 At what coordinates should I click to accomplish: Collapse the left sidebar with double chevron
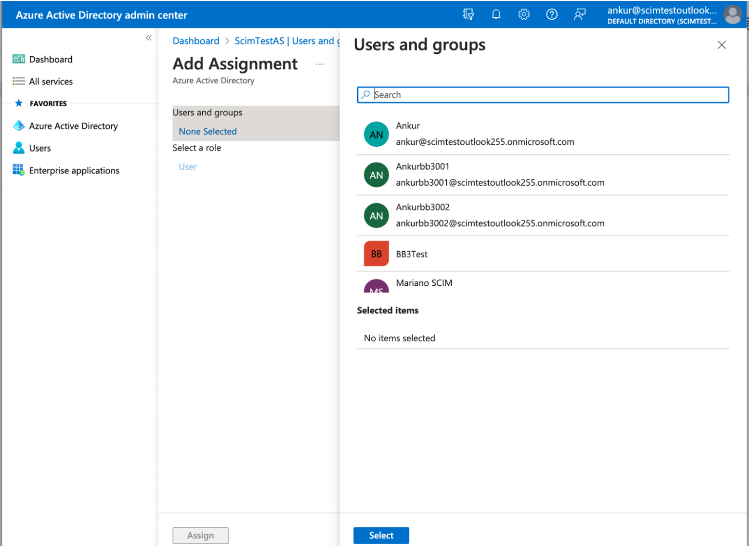150,38
